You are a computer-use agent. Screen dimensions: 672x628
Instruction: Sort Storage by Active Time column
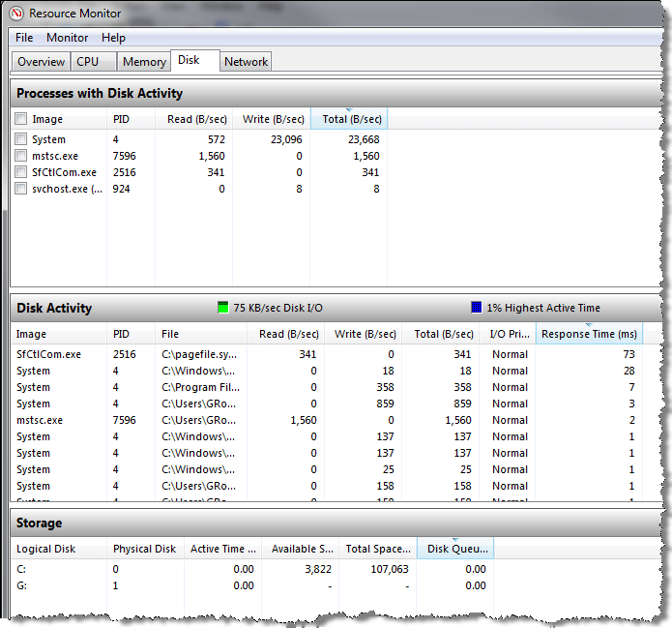223,549
